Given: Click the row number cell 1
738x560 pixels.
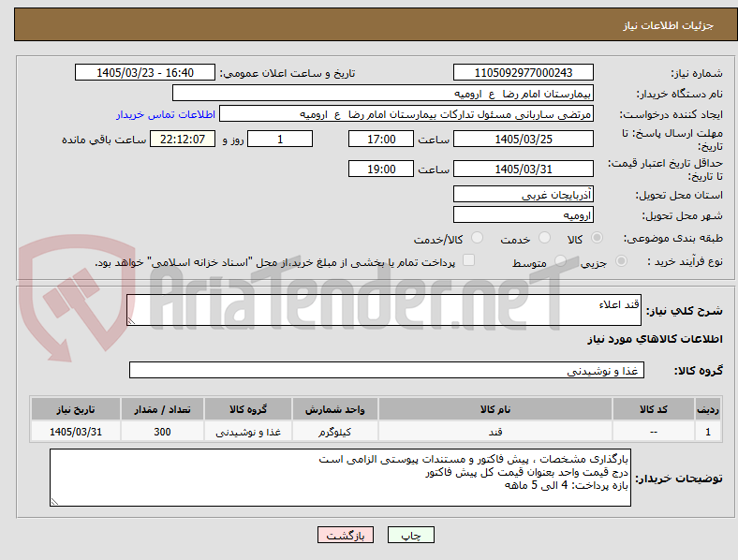Looking at the screenshot, I should (x=707, y=432).
